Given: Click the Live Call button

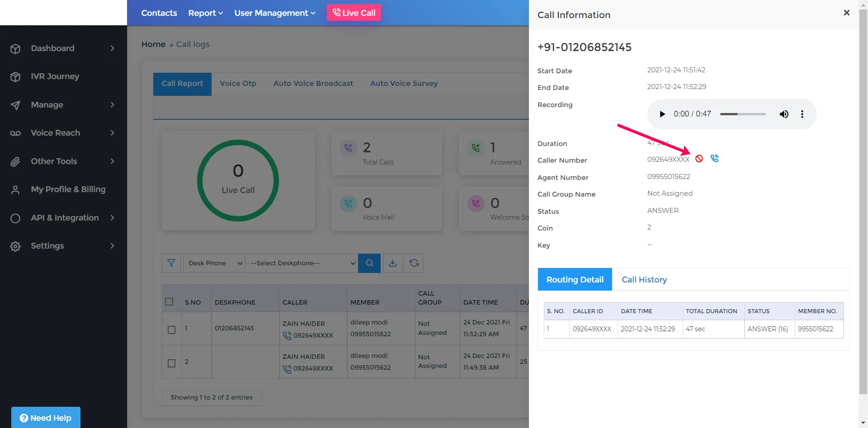Looking at the screenshot, I should [354, 13].
